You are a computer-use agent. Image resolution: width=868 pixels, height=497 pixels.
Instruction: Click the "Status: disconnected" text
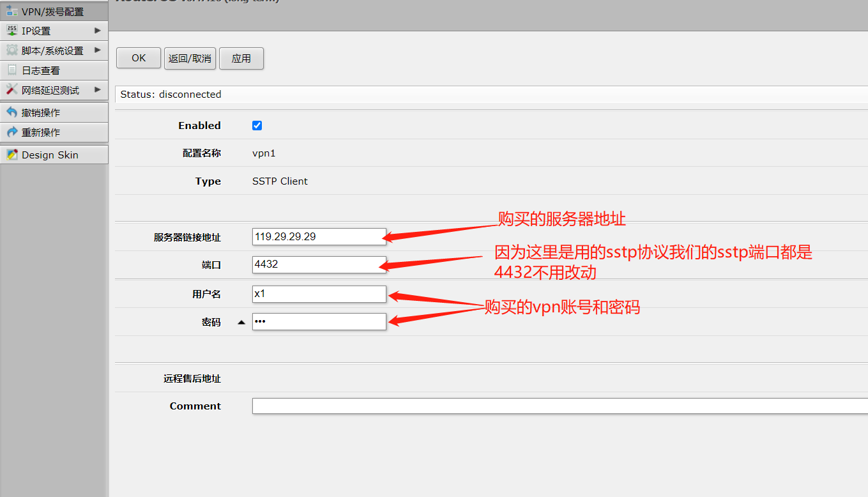pyautogui.click(x=171, y=95)
